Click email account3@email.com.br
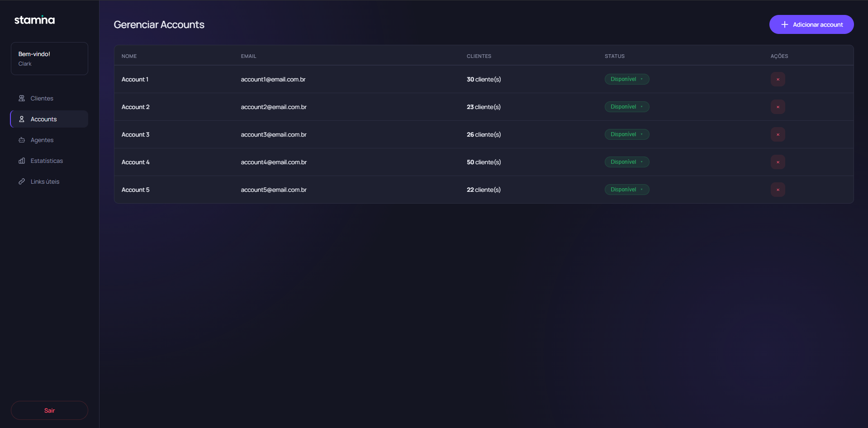This screenshot has height=428, width=868. tap(274, 134)
